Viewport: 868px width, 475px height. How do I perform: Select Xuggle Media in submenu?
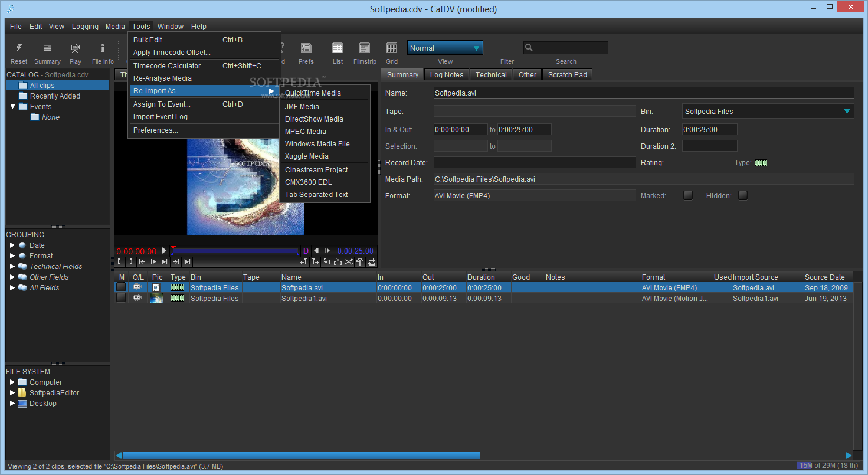click(325, 156)
